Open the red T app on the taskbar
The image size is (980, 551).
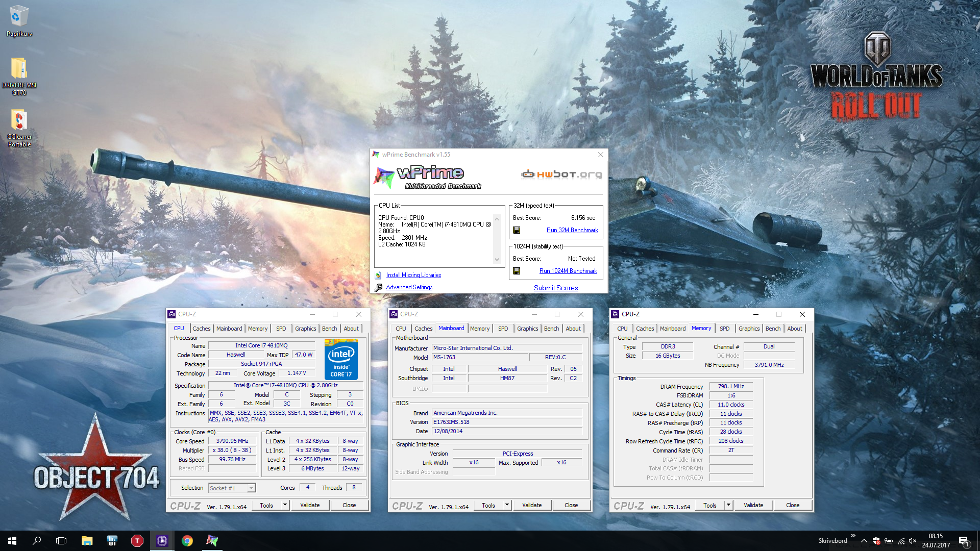(137, 541)
